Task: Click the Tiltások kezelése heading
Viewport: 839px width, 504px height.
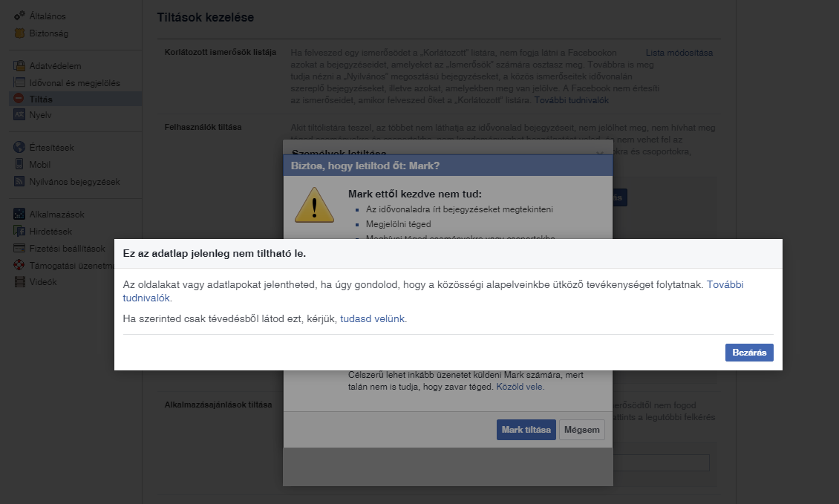Action: click(x=206, y=17)
